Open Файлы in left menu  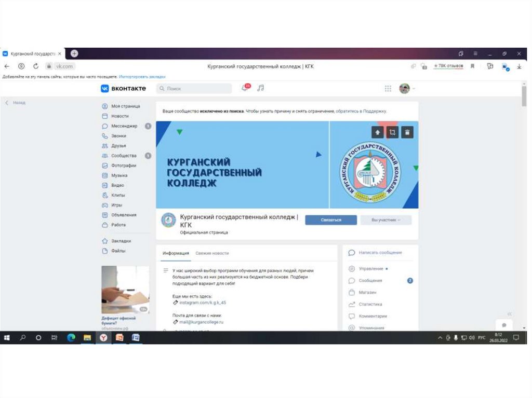pos(114,251)
